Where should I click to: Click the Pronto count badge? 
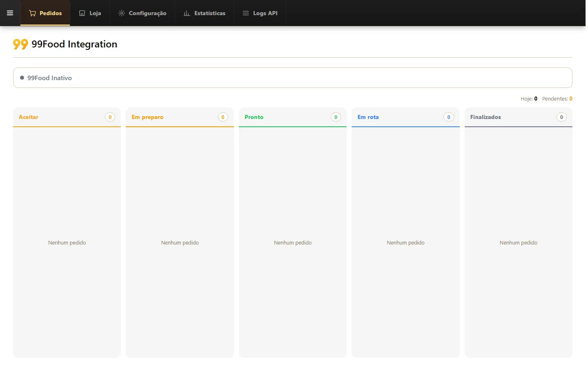[x=336, y=117]
